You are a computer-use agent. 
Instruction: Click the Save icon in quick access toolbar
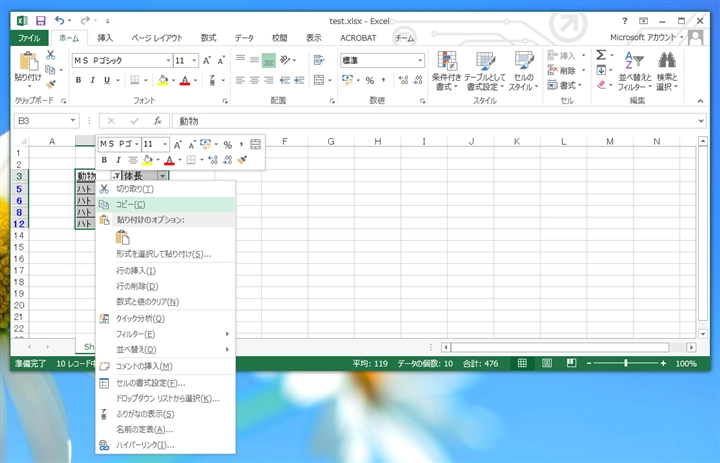coord(41,21)
